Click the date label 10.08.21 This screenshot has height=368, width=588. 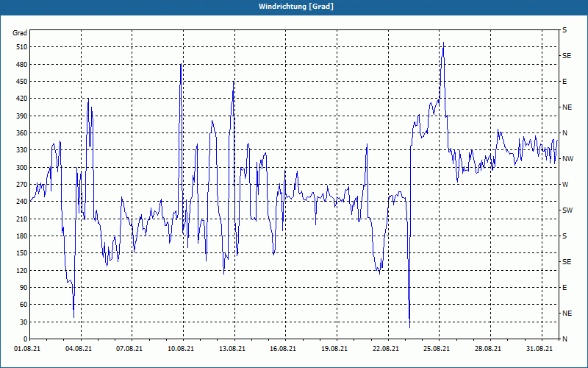[181, 349]
